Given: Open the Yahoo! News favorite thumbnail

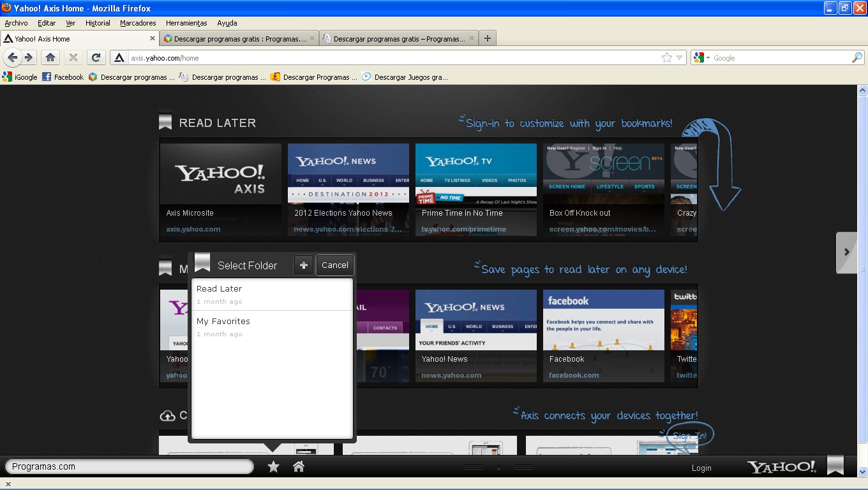Looking at the screenshot, I should pos(476,336).
